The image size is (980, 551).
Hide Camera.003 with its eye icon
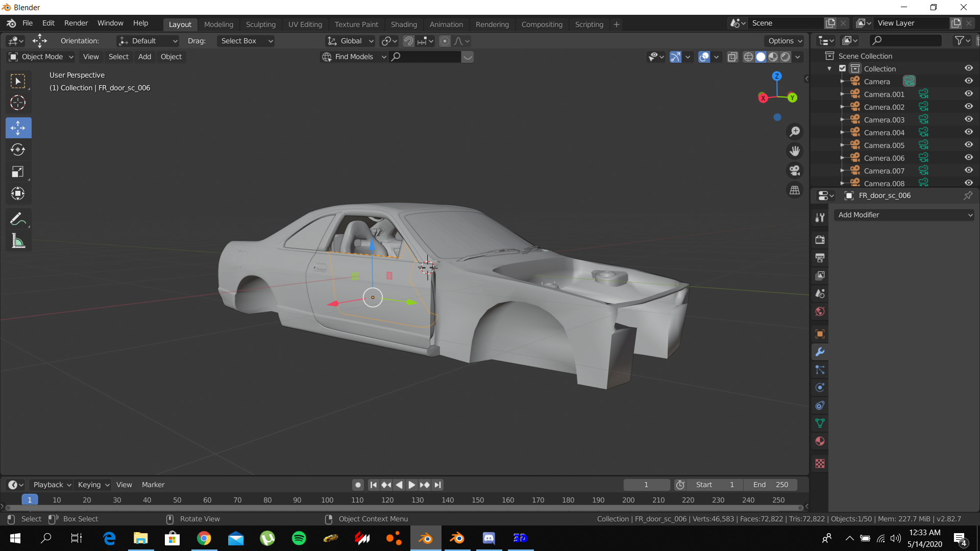pos(968,119)
